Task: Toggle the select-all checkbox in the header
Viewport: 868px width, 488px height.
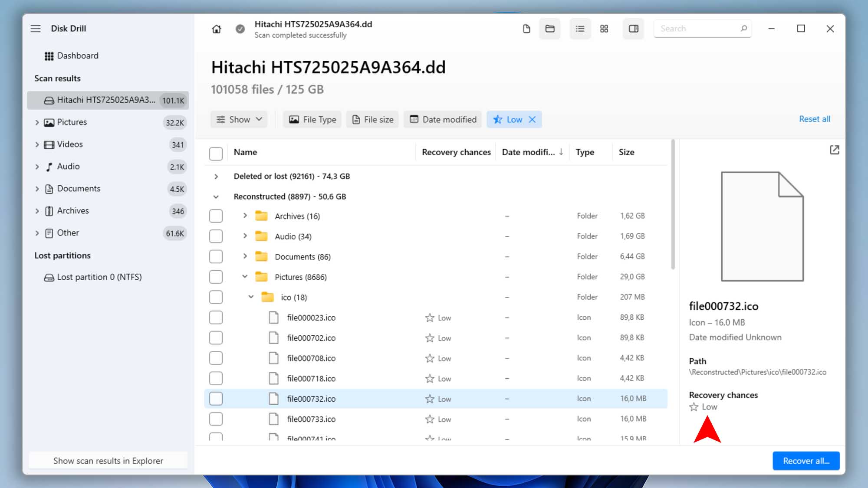Action: click(x=216, y=153)
